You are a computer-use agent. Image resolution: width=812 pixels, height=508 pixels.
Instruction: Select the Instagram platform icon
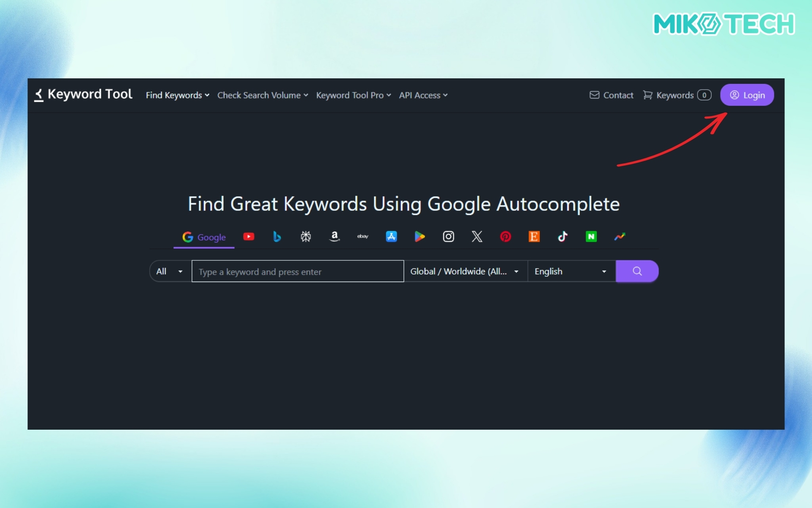point(448,237)
